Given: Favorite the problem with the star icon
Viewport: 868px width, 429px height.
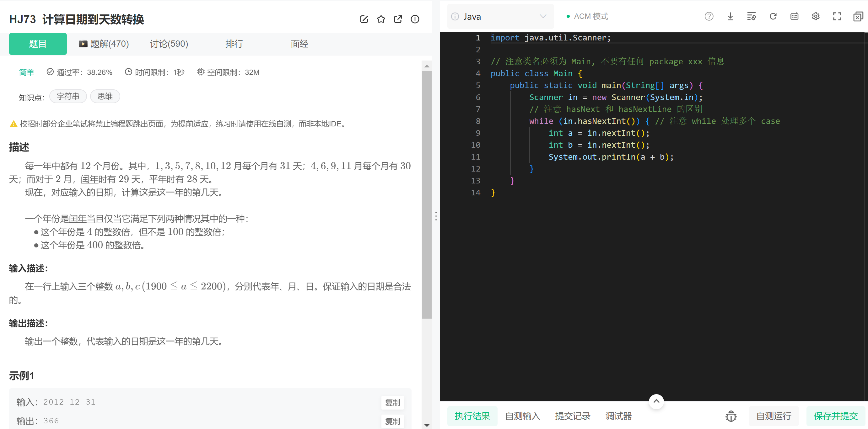Looking at the screenshot, I should 381,19.
